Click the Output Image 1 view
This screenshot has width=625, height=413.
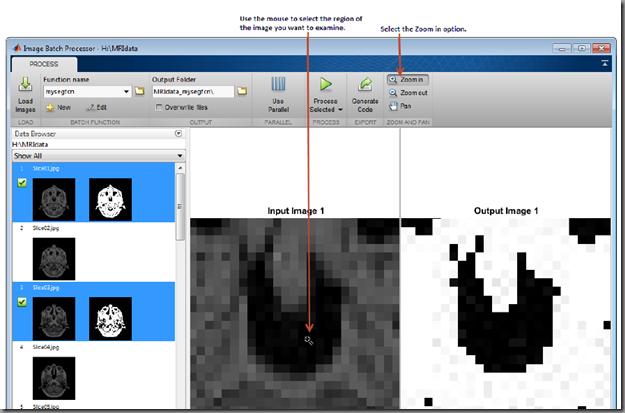click(506, 313)
